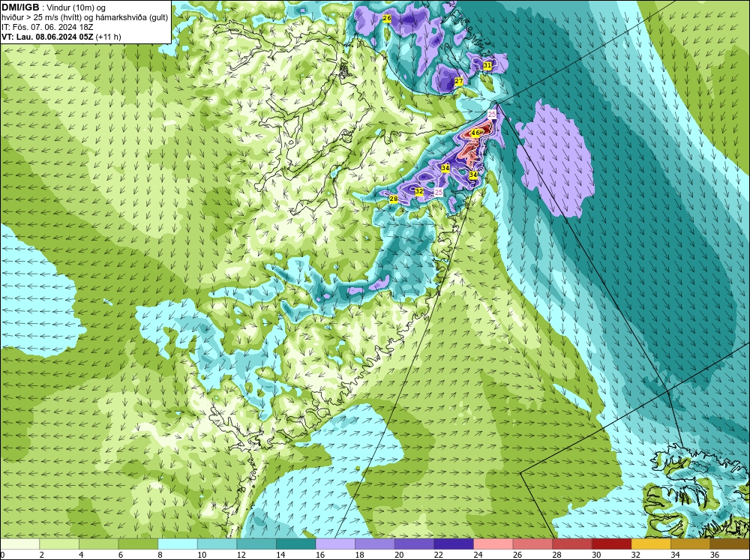Choose the 34–36 m/s ochre legend swatch
Screen dimensions: 750x560
691,544
